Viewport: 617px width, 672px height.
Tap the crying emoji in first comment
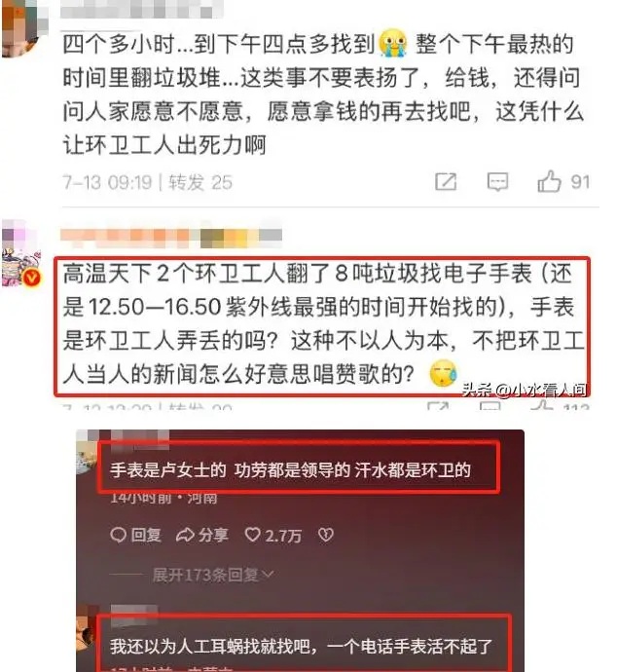point(392,43)
